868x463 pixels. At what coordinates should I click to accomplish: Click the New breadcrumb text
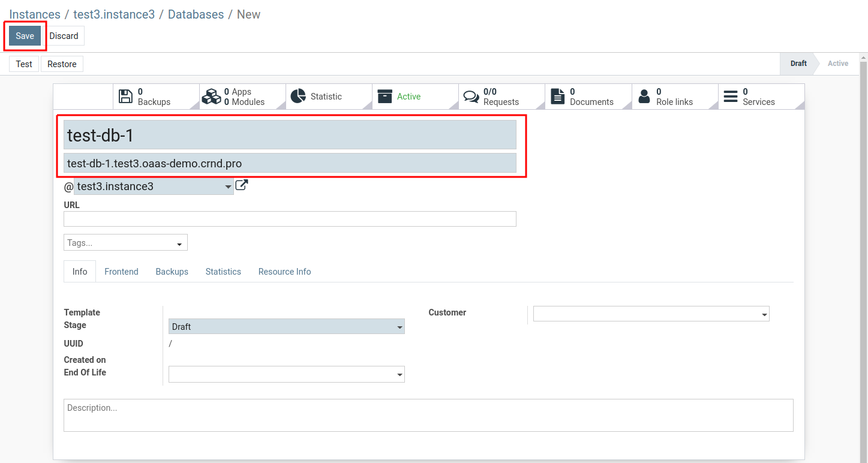(248, 14)
